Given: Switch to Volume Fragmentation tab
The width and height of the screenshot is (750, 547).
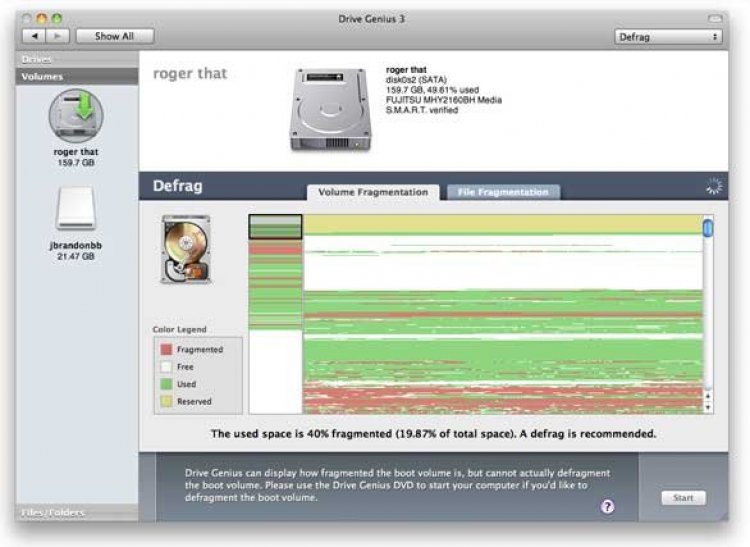Looking at the screenshot, I should pyautogui.click(x=373, y=192).
